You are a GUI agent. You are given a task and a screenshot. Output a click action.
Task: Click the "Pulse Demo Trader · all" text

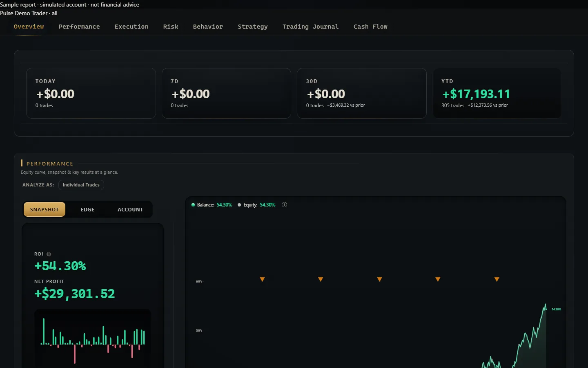[29, 13]
